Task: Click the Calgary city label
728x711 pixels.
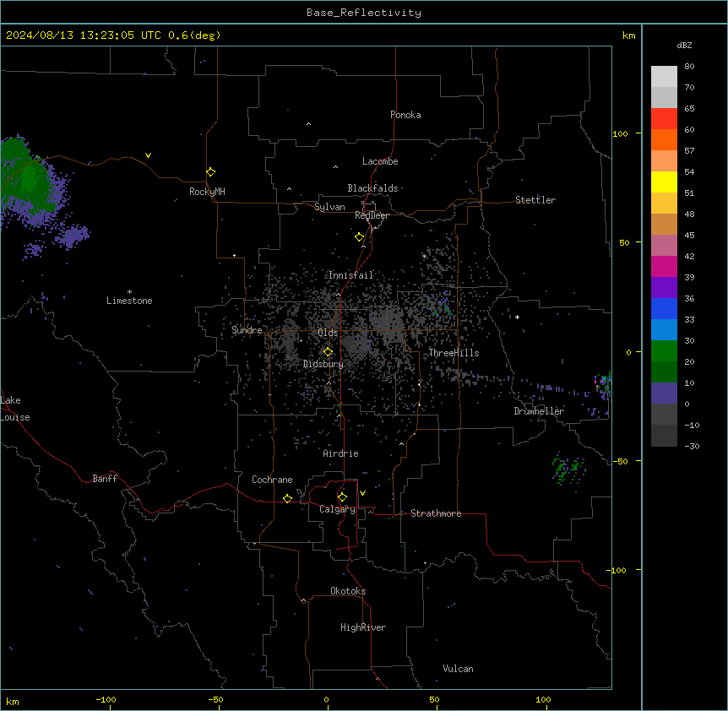Action: coord(337,509)
